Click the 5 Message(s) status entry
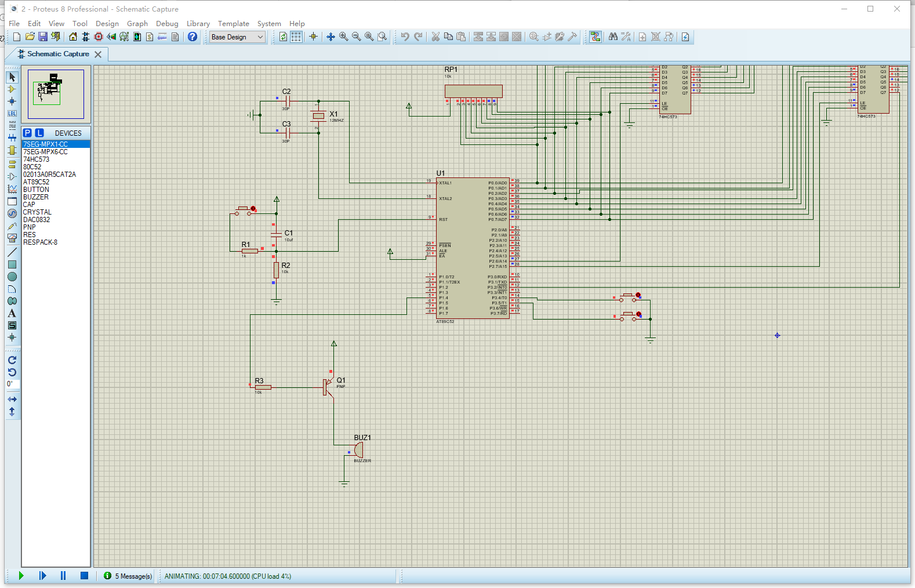Viewport: 915px width, 588px height. click(129, 576)
